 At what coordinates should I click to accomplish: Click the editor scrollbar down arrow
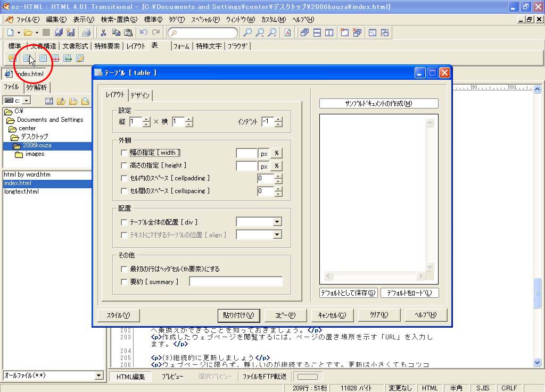point(538,363)
